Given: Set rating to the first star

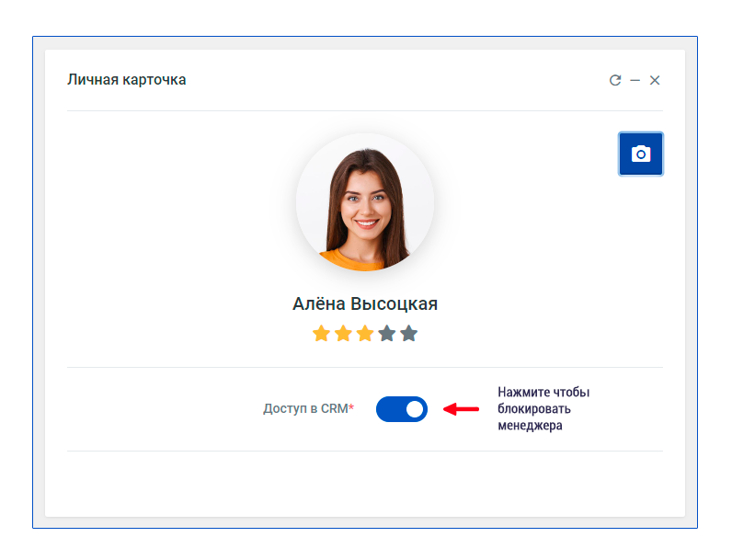Looking at the screenshot, I should coord(321,334).
